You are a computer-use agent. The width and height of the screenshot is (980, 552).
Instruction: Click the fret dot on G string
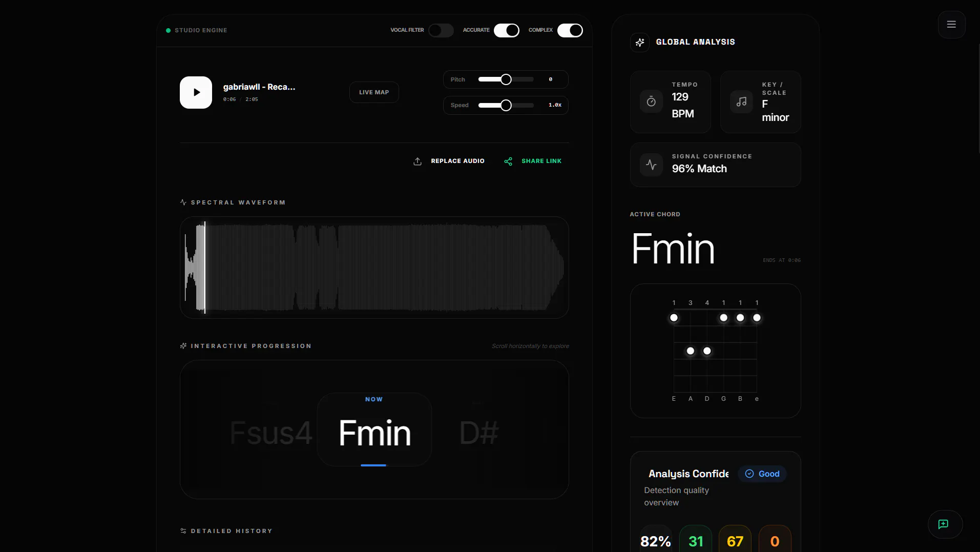pos(723,318)
